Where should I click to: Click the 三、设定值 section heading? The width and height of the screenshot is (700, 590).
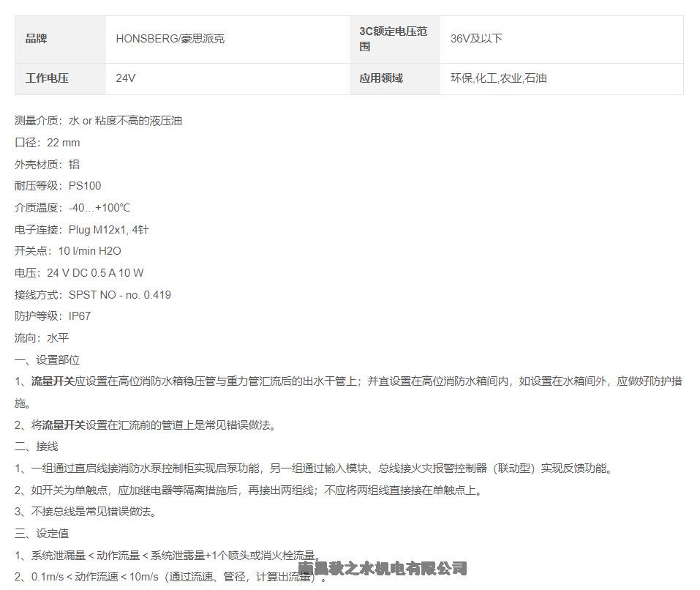42,534
